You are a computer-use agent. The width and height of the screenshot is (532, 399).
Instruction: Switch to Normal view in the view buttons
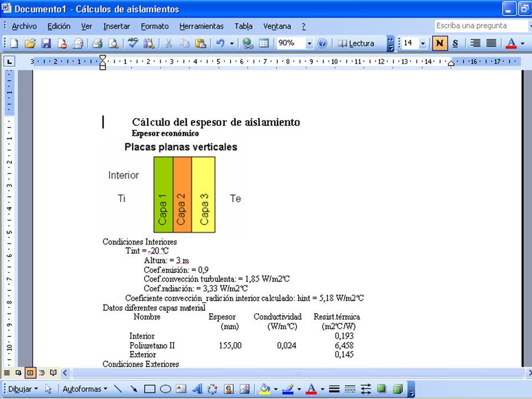[7, 373]
